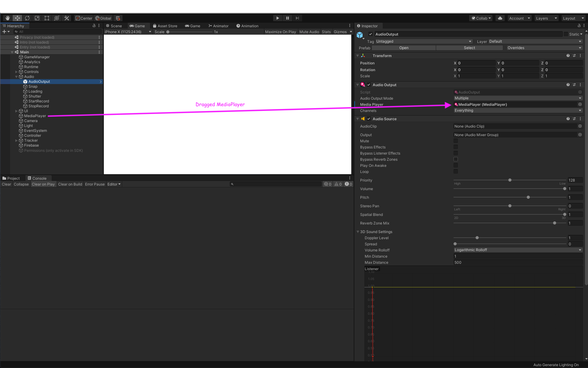Screen dimensions: 588x368
Task: Click Clear on Play in the Console
Action: tap(43, 184)
